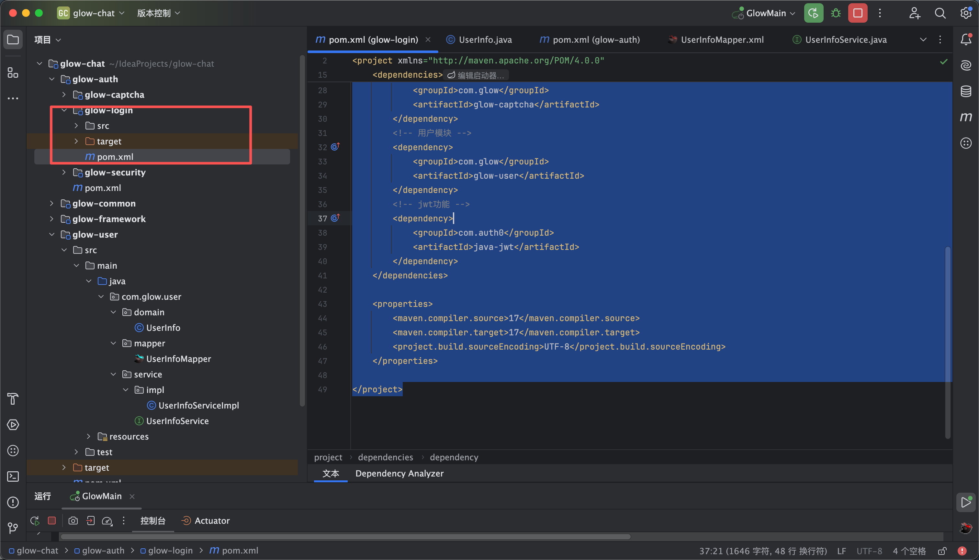Expand the glow-captcha module folder

tap(64, 95)
